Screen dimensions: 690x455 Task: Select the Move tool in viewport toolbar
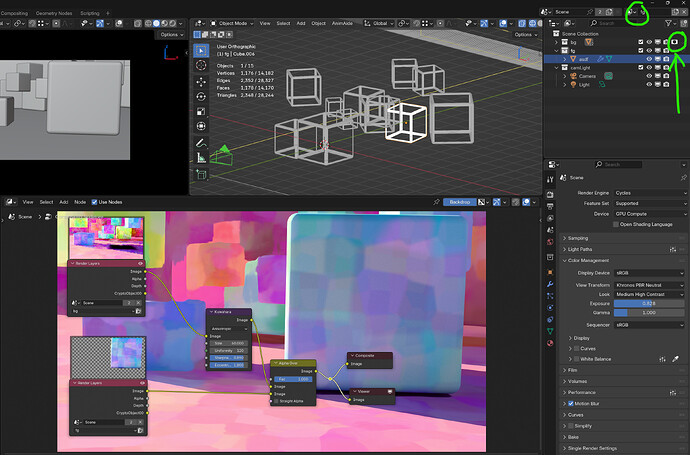tap(201, 82)
